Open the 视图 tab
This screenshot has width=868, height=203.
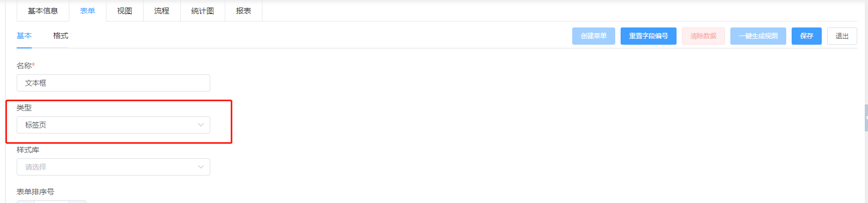125,11
